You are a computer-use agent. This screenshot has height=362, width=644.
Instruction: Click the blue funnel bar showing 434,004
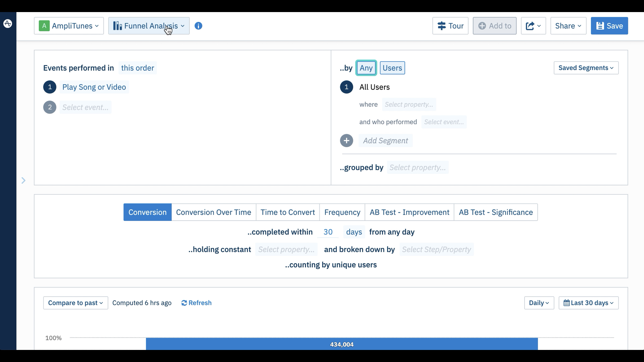pyautogui.click(x=341, y=344)
